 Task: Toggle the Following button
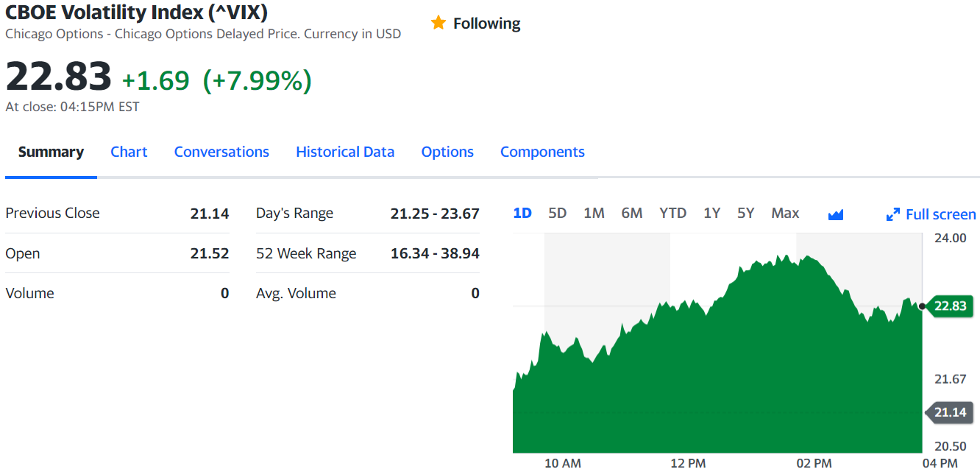point(475,23)
